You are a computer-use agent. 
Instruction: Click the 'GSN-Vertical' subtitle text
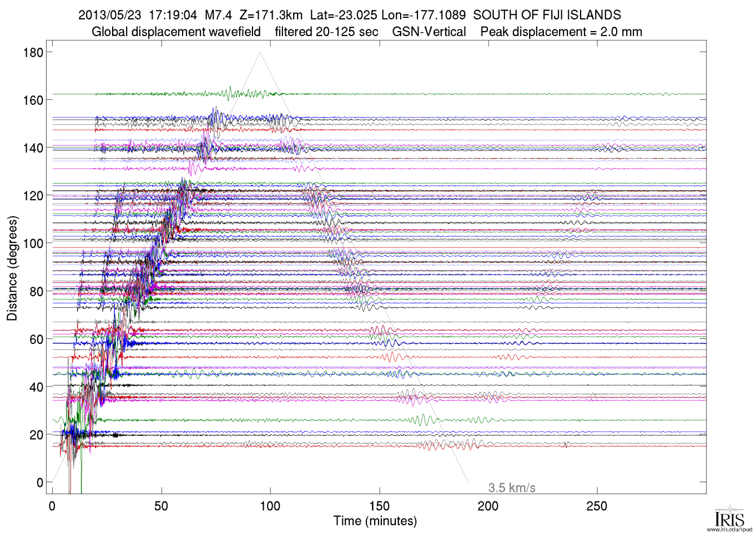tap(429, 32)
